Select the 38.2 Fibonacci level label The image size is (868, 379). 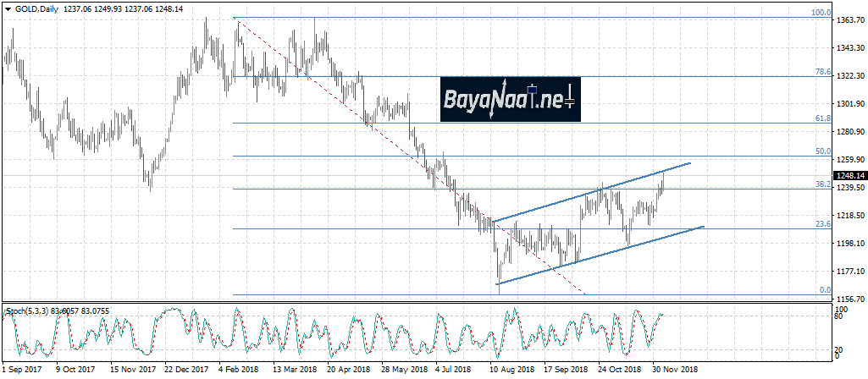point(821,184)
